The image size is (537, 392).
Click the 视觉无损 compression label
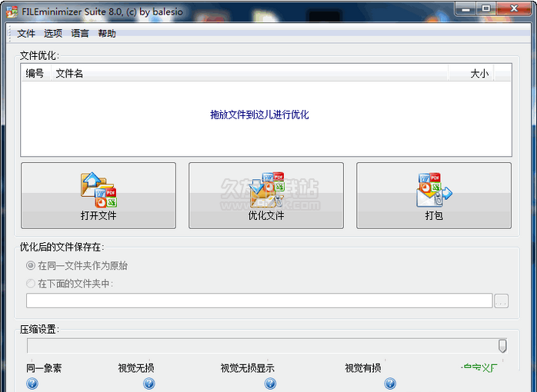pos(136,368)
